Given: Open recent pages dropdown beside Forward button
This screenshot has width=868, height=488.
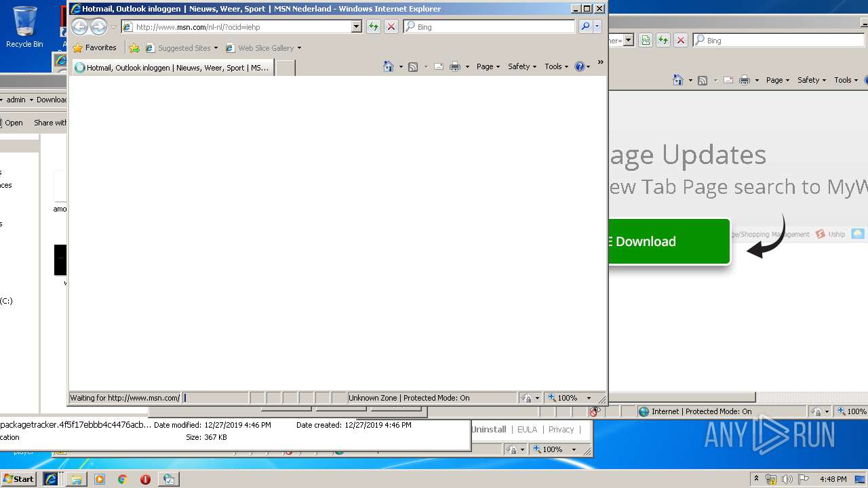Looking at the screenshot, I should [113, 26].
